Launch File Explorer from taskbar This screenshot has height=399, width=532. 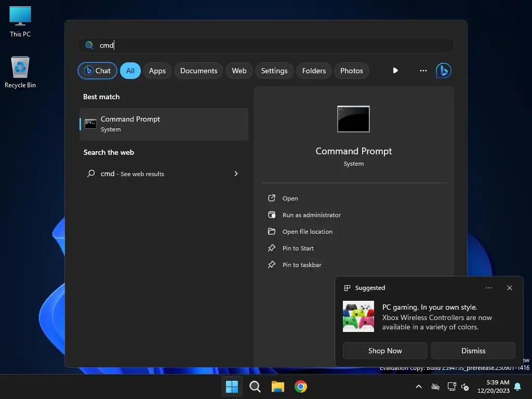pos(277,387)
